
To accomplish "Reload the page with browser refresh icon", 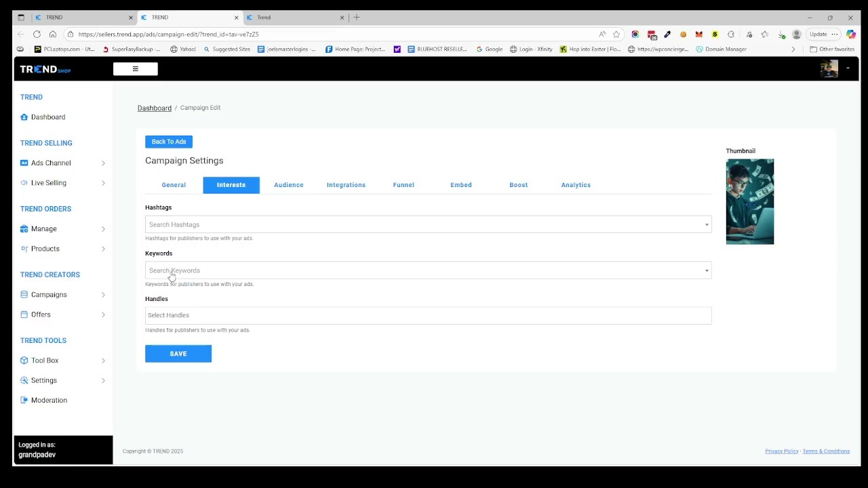I will (37, 34).
